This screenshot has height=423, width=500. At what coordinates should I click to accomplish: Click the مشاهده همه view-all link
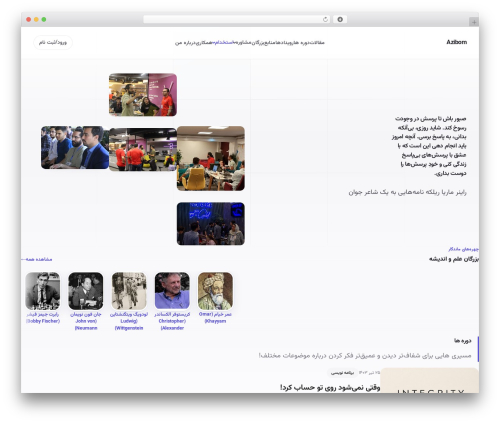pyautogui.click(x=37, y=259)
